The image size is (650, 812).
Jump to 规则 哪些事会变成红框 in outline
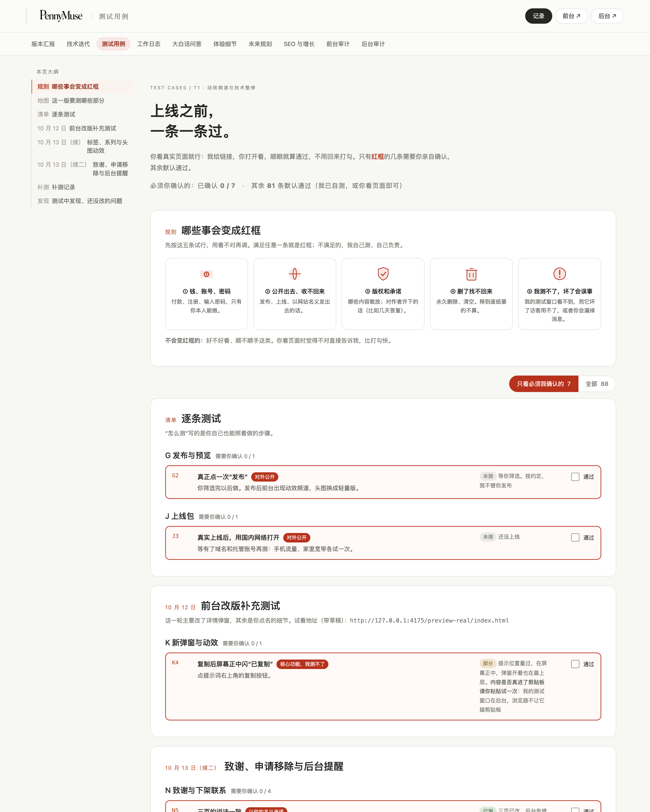click(83, 87)
